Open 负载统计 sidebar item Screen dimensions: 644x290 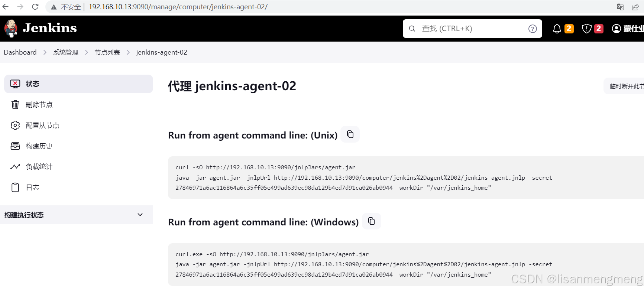[78, 167]
